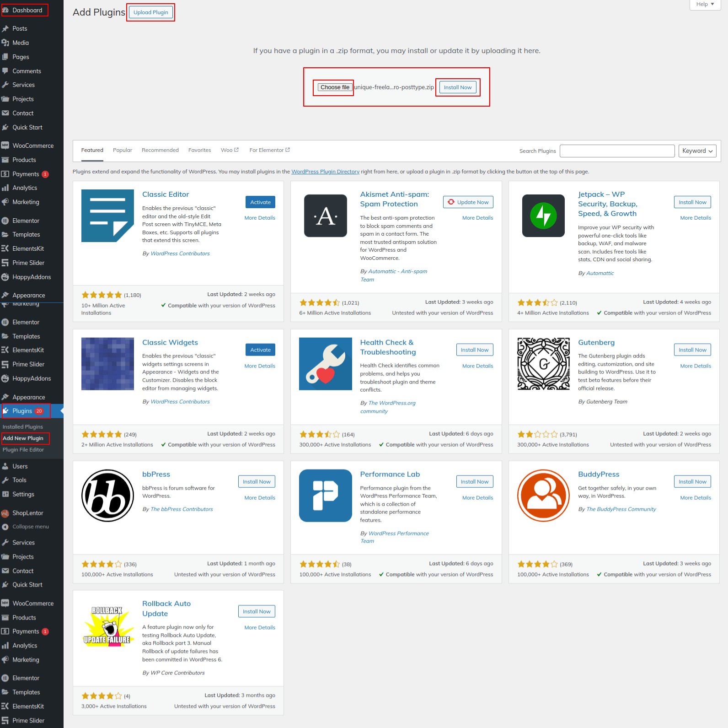Open Installed Plugins in the sidebar

23,427
